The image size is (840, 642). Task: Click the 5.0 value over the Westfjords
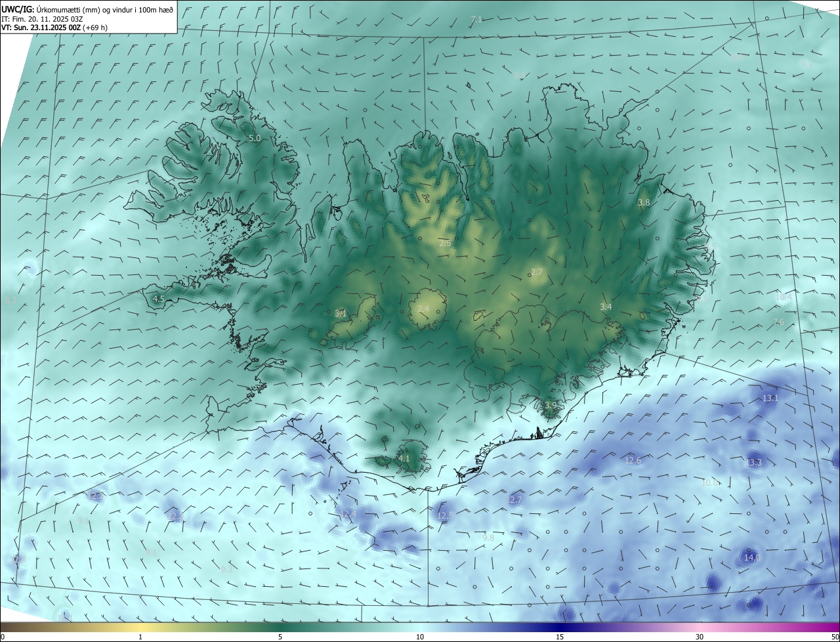click(x=255, y=139)
